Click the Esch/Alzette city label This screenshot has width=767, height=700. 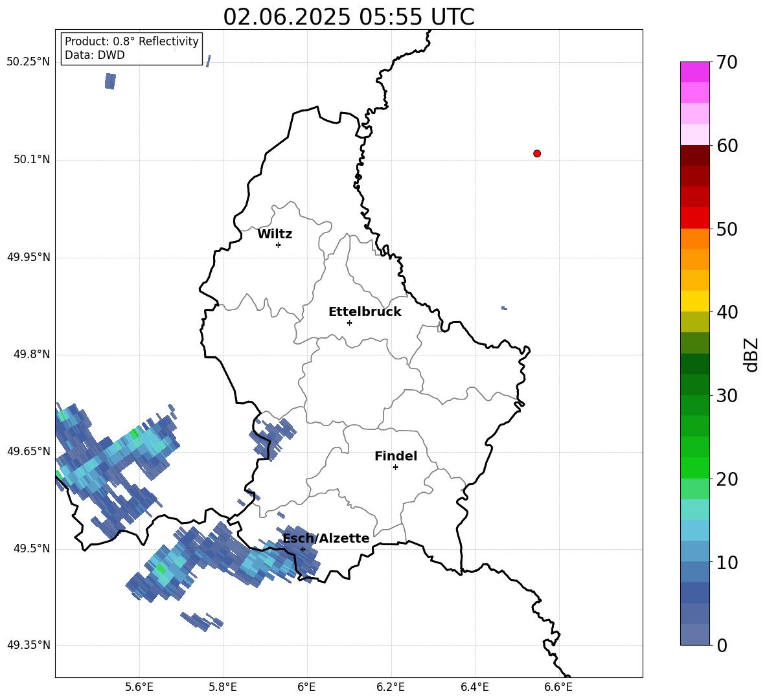pos(326,539)
